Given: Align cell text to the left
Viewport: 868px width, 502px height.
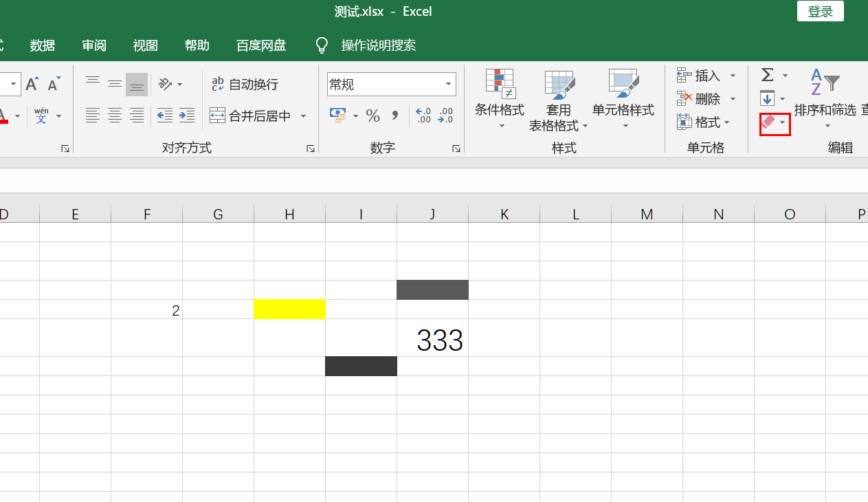Looking at the screenshot, I should pyautogui.click(x=93, y=116).
